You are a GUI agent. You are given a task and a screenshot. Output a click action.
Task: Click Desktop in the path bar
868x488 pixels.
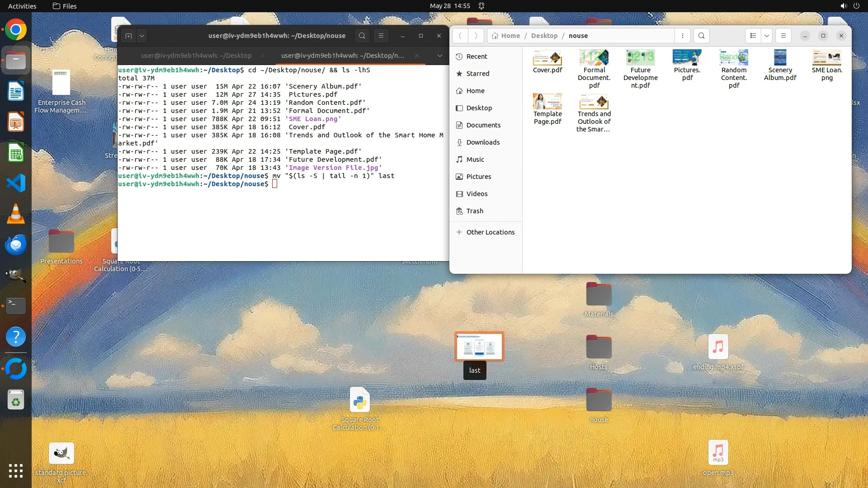544,36
